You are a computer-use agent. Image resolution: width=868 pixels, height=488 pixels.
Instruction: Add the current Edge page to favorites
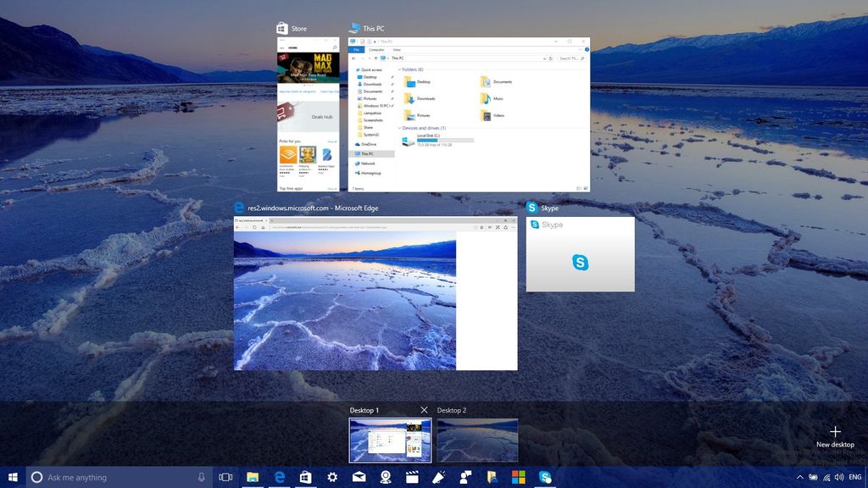click(482, 227)
